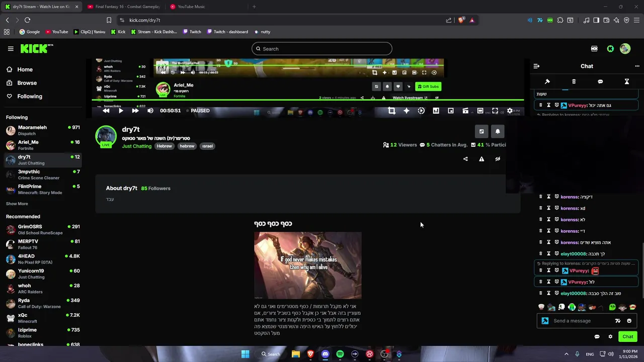Screen dimensions: 644x362
Task: Collapse the chat panel with arrow icon
Action: click(x=536, y=66)
